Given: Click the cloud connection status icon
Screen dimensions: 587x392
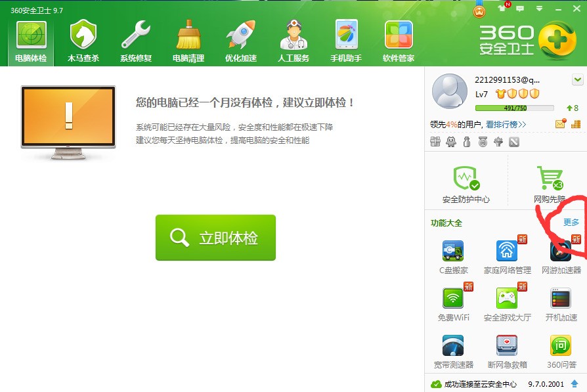Looking at the screenshot, I should point(436,384).
